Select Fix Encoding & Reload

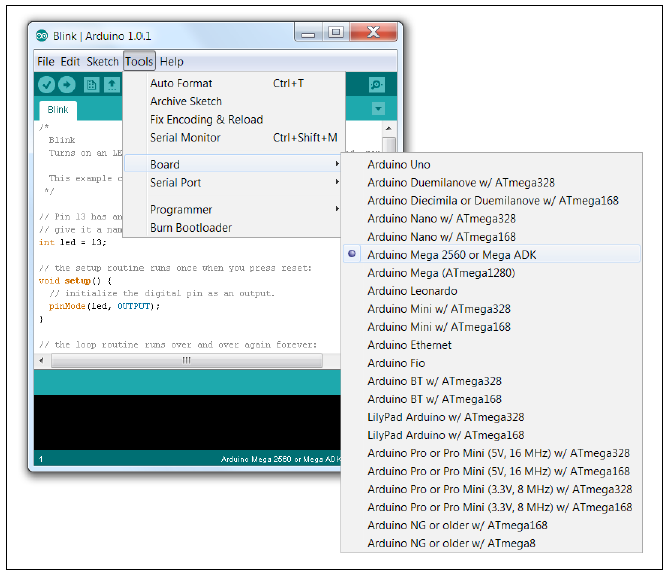tap(234, 119)
